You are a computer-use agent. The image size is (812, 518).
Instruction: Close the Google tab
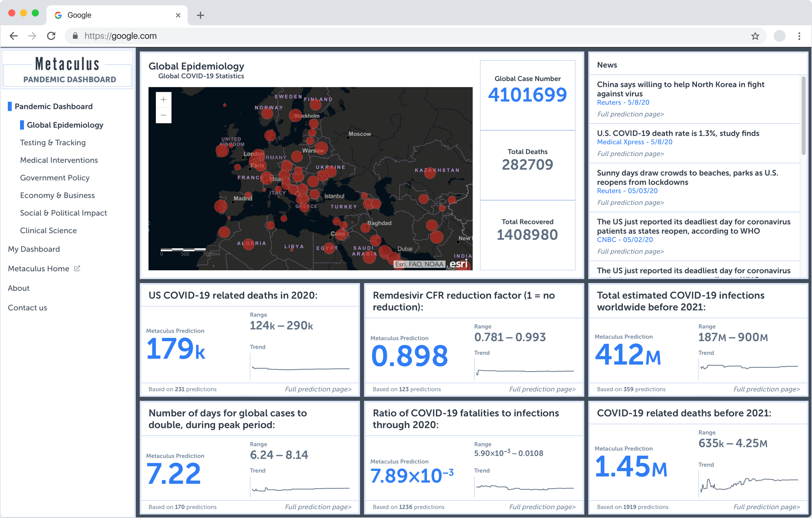(178, 15)
